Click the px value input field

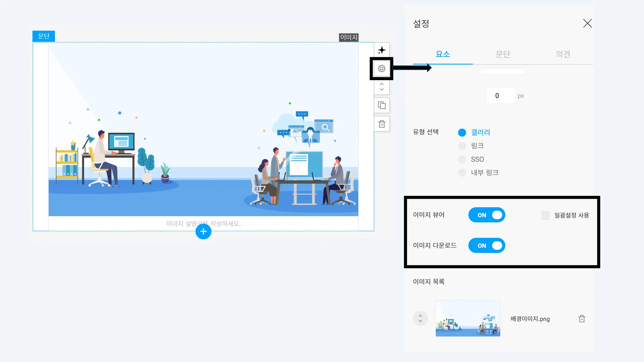click(x=501, y=96)
